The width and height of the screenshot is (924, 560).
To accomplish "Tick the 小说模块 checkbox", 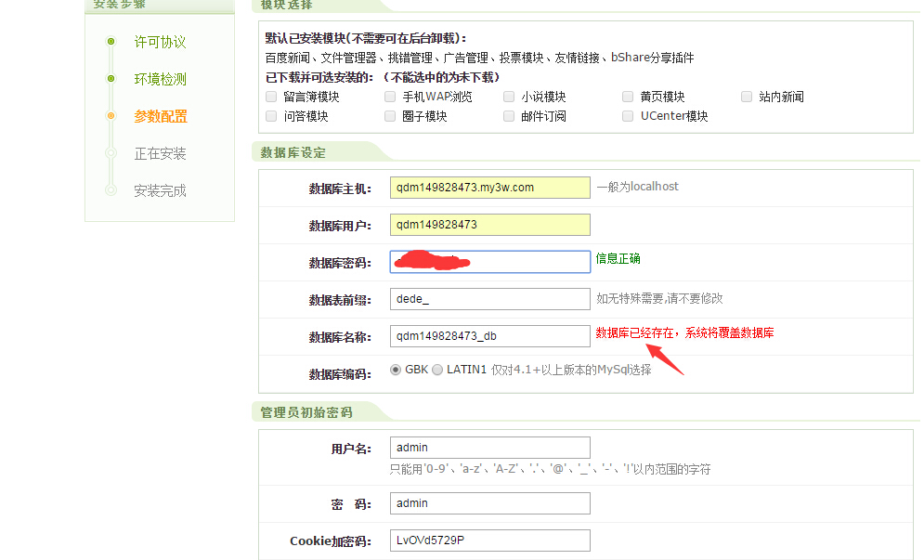I will [509, 97].
